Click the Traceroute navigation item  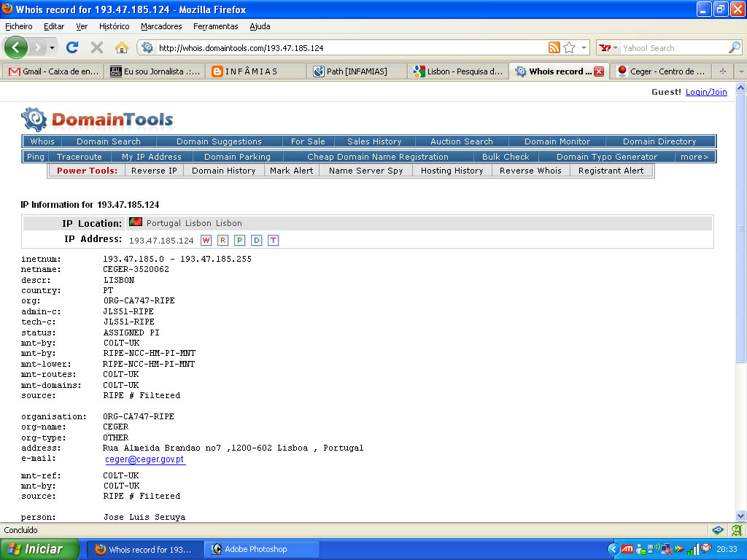coord(79,157)
